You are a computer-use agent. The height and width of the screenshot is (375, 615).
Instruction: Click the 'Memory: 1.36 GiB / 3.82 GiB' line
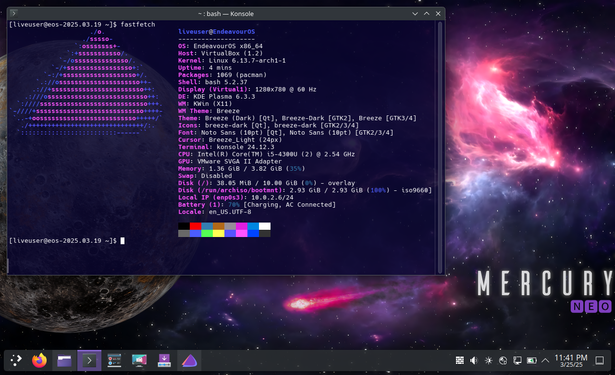242,169
